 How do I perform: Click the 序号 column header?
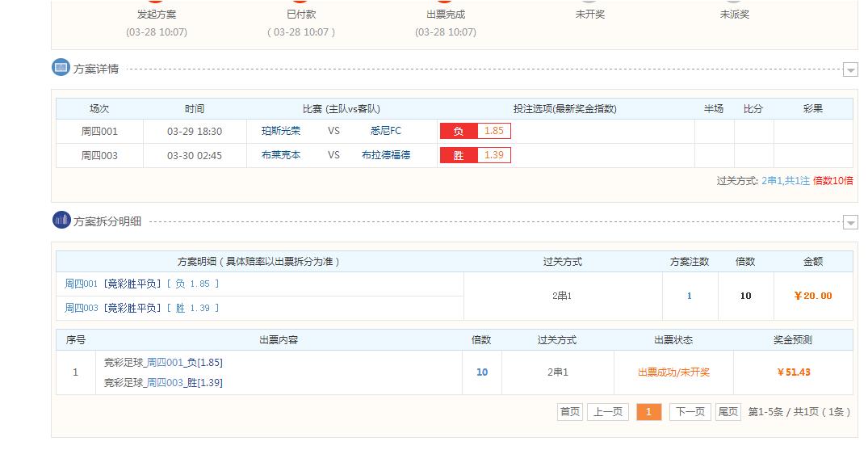click(76, 339)
